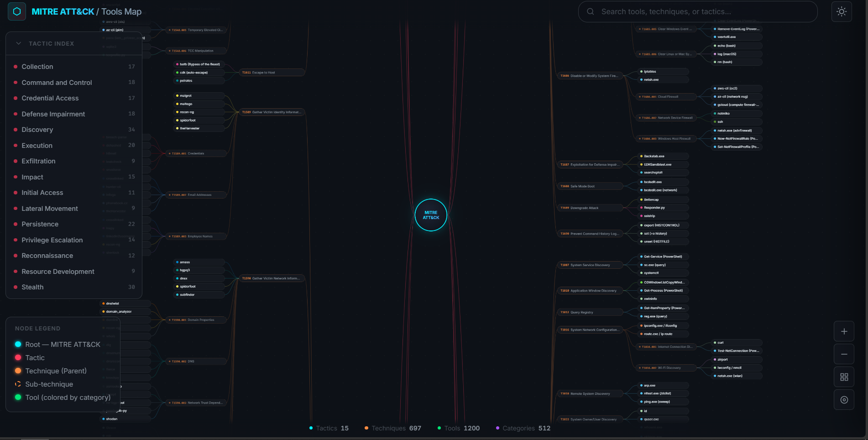Screen dimensions: 868x440
Task: Click the T1590.001 Domain Properties node
Action: (197, 320)
